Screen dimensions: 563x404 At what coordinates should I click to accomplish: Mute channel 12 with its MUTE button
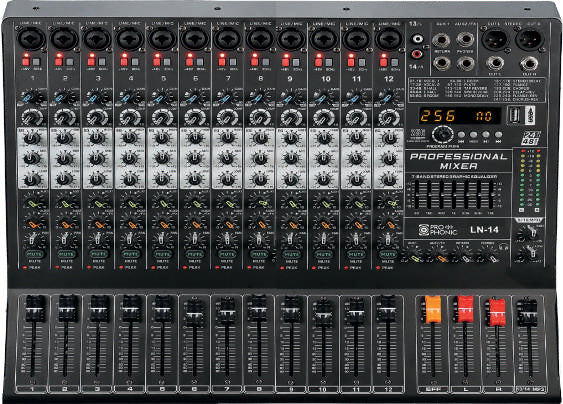click(388, 254)
